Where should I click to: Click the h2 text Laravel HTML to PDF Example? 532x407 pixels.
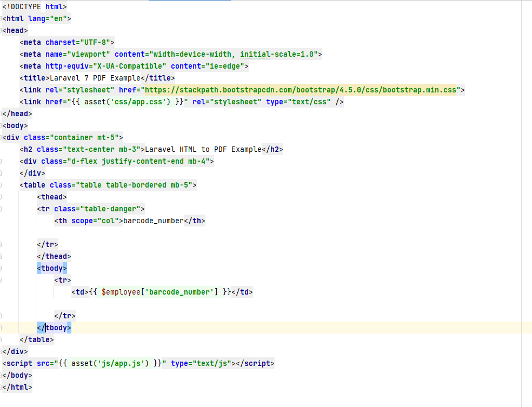click(203, 149)
